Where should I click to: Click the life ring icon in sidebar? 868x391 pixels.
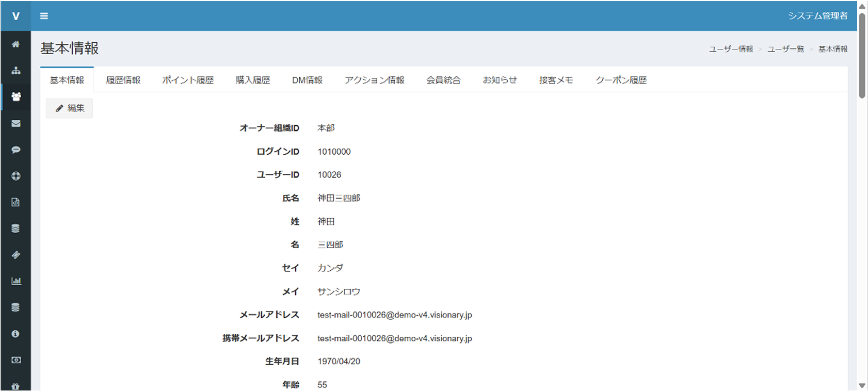(x=15, y=176)
